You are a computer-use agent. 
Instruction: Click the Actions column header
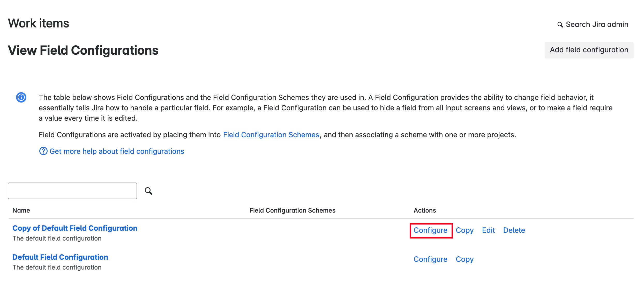point(425,210)
